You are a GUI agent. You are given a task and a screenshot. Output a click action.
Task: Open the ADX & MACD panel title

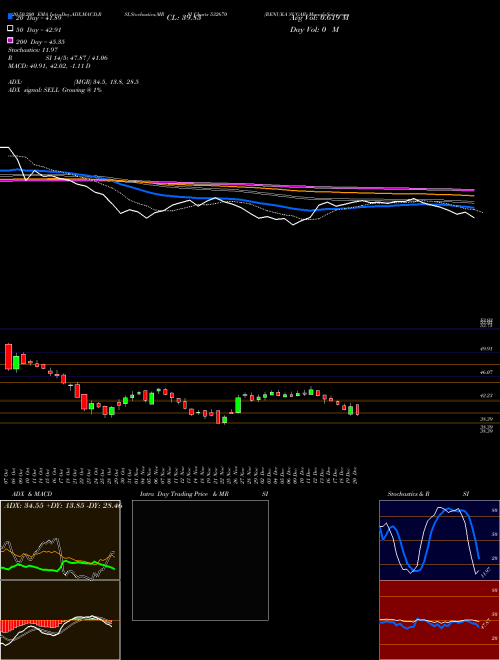point(32,494)
